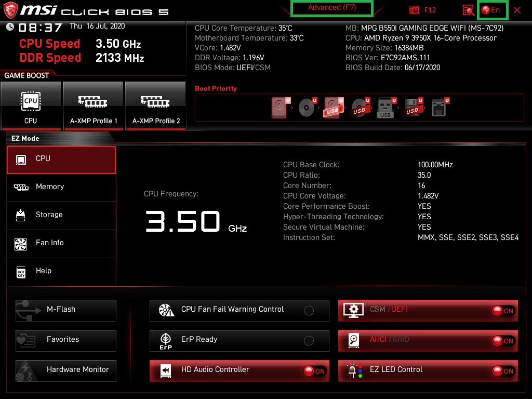This screenshot has width=532, height=399.
Task: Click the EZ LED lamp icon
Action: click(354, 371)
